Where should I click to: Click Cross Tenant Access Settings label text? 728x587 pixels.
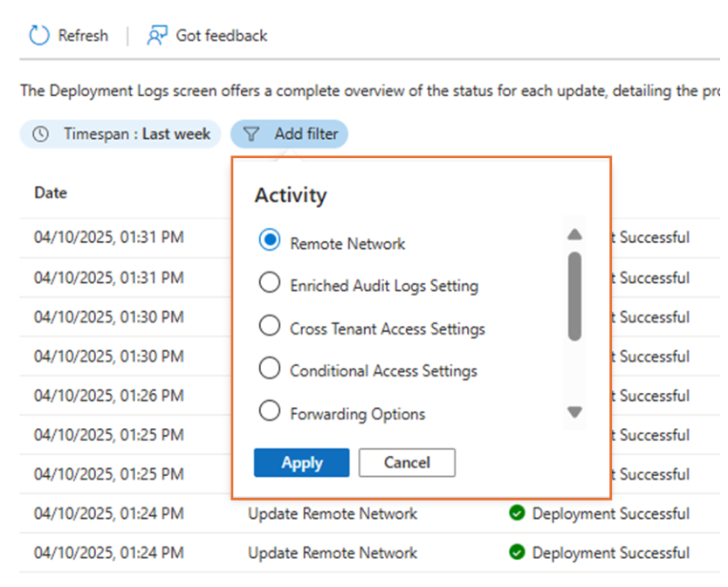388,329
